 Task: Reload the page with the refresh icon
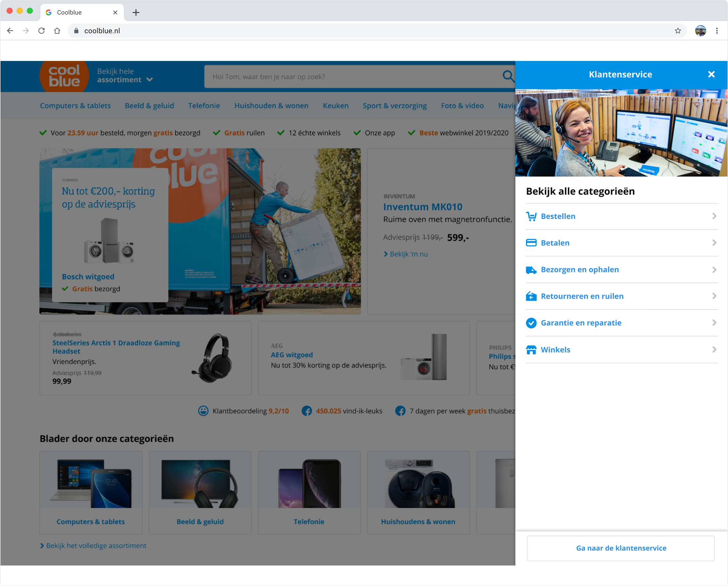pos(41,31)
